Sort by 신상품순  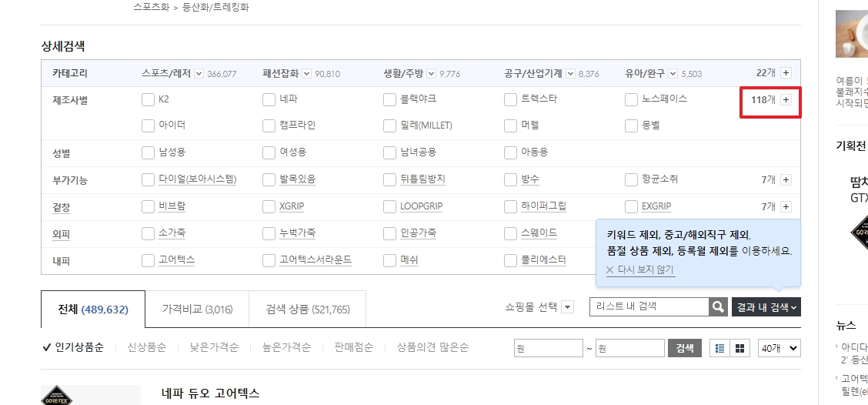click(x=147, y=348)
